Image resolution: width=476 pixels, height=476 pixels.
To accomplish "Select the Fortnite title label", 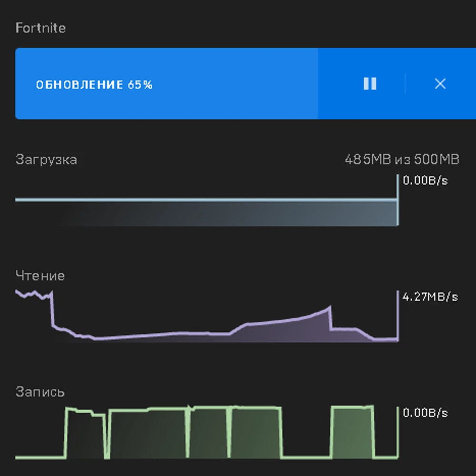I will click(x=40, y=28).
